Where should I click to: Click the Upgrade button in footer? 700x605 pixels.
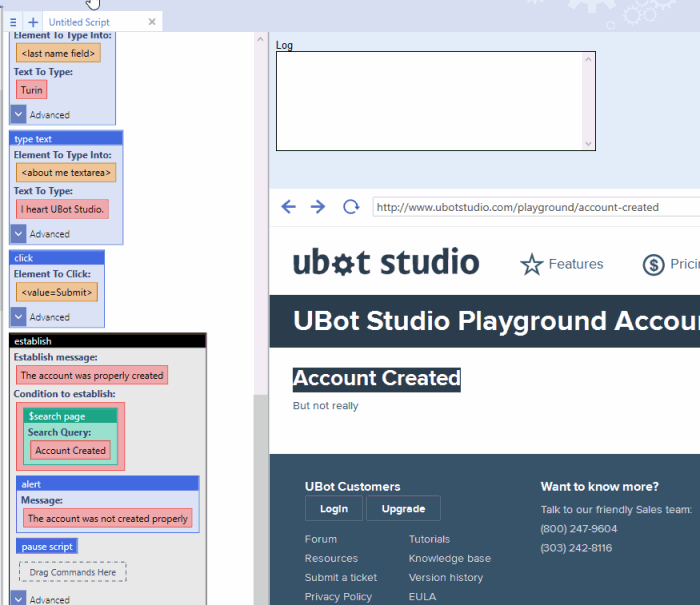point(404,509)
